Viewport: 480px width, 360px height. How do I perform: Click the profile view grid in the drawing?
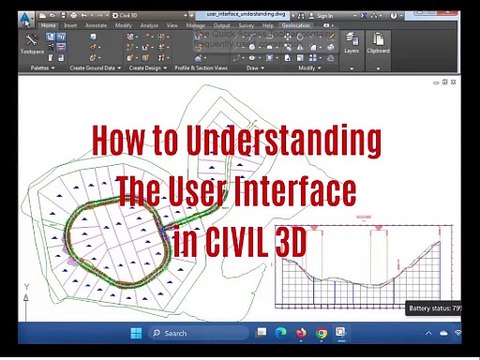[363, 267]
